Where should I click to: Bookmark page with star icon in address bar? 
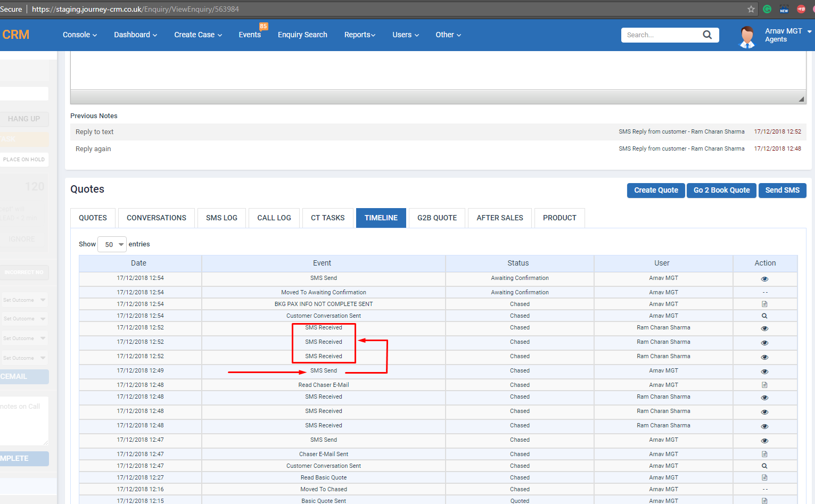[x=751, y=9]
